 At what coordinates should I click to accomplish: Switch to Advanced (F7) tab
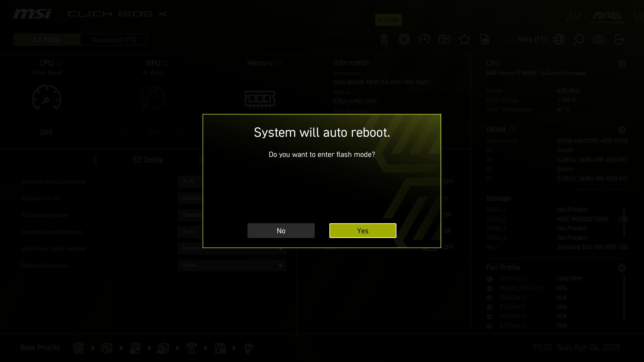tap(114, 40)
